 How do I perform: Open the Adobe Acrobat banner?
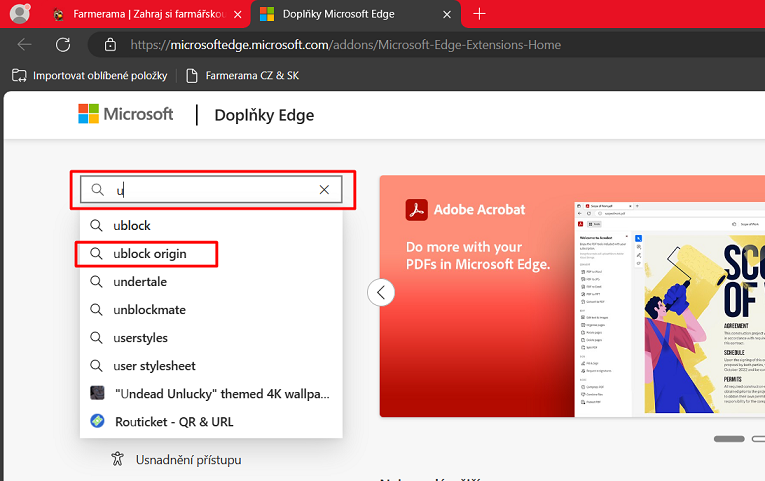572,296
